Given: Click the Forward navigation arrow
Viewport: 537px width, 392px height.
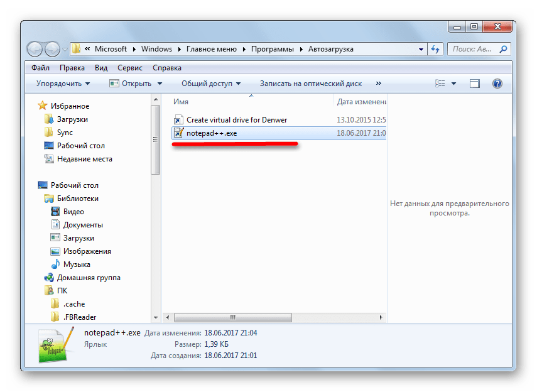Looking at the screenshot, I should [x=52, y=50].
